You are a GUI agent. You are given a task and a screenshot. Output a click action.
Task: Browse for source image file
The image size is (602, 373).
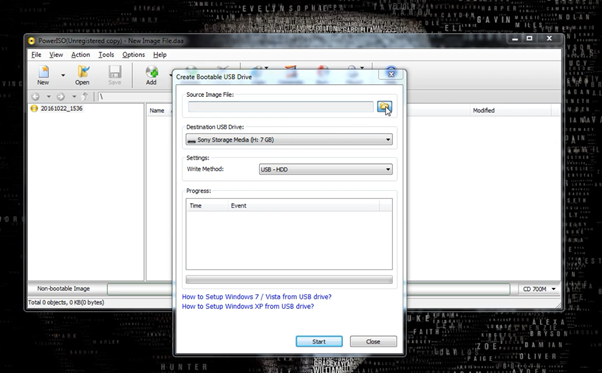coord(384,107)
